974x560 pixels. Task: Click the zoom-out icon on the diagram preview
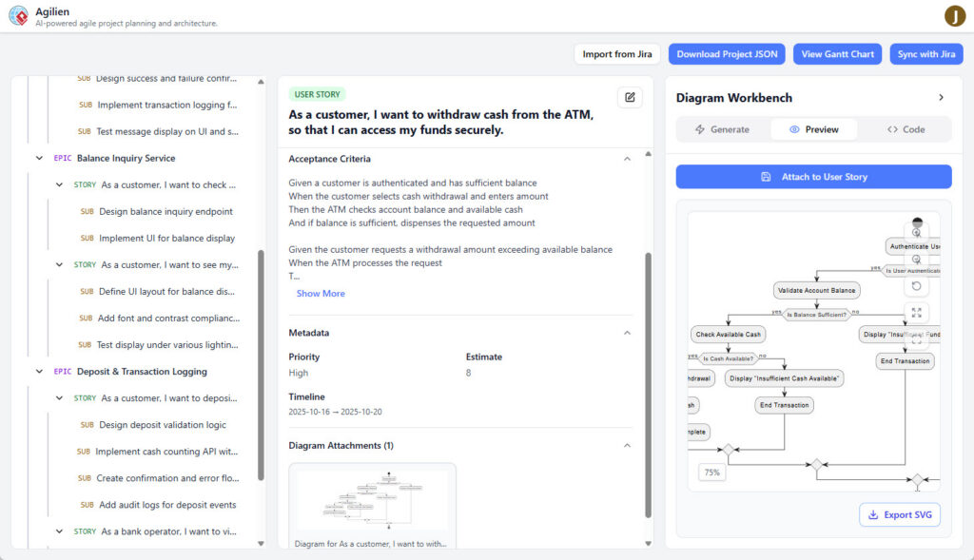pyautogui.click(x=916, y=258)
